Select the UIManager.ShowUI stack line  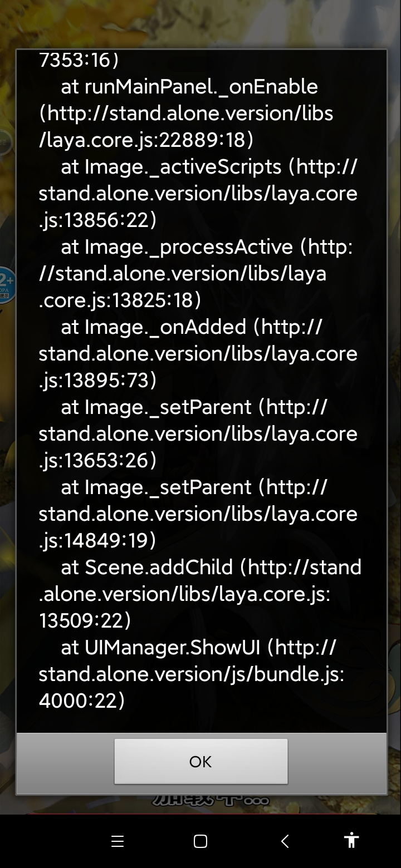tap(192, 674)
